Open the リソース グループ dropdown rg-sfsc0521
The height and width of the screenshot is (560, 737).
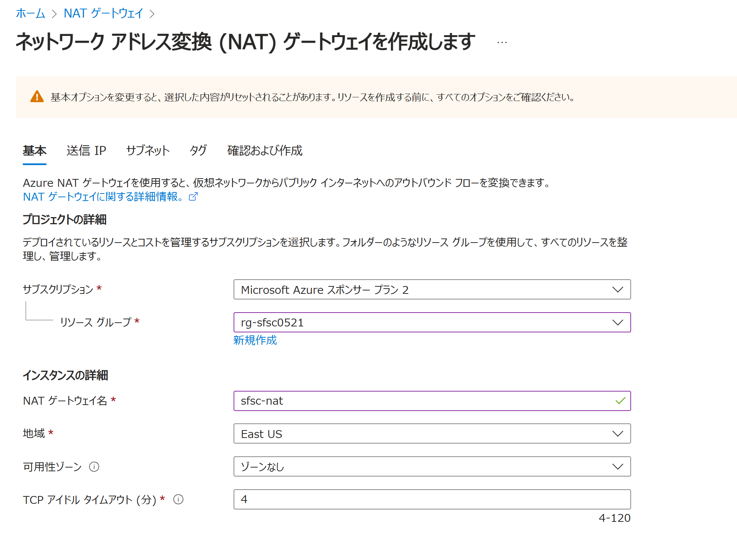[x=432, y=322]
